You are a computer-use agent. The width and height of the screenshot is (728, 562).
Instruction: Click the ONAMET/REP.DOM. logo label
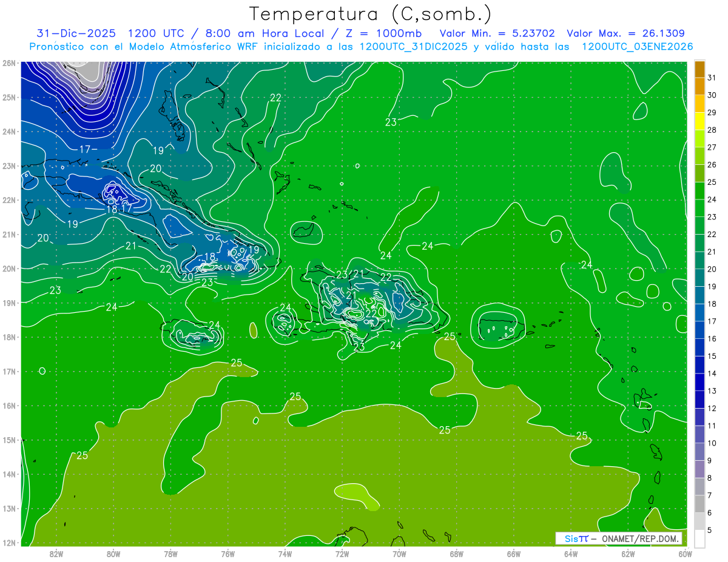tap(639, 538)
